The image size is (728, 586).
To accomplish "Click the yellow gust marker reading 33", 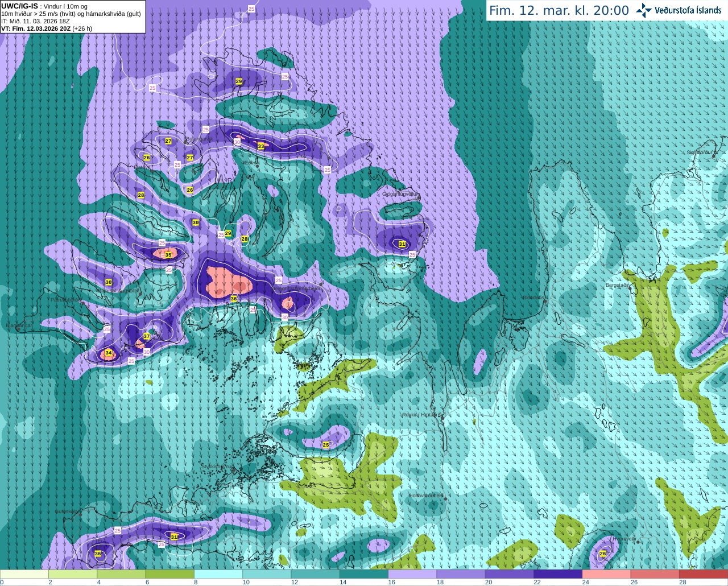I will pos(261,146).
